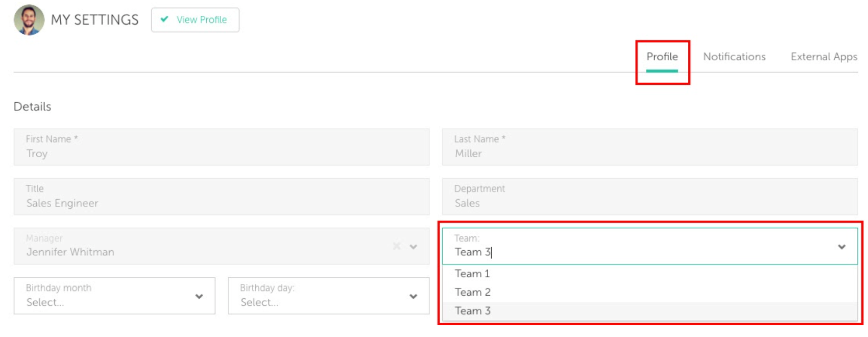The width and height of the screenshot is (868, 337).
Task: Click the Title field Sales Engineer
Action: pos(222,197)
